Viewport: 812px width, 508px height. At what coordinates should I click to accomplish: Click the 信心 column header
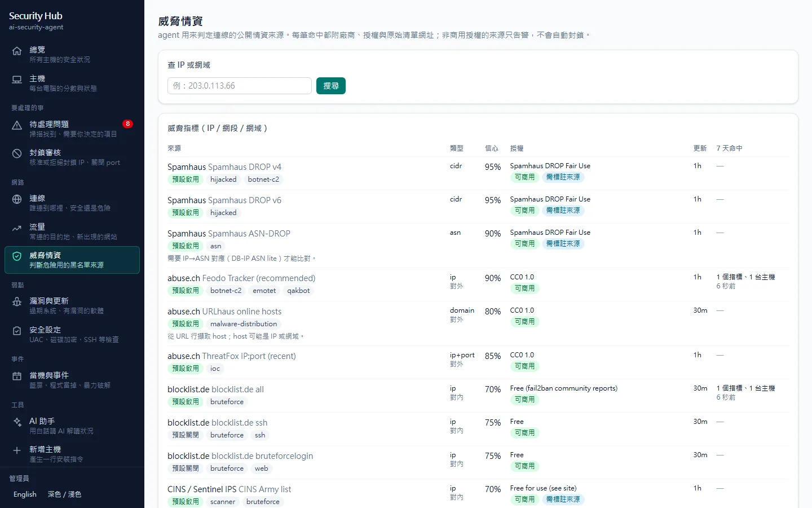tap(492, 148)
